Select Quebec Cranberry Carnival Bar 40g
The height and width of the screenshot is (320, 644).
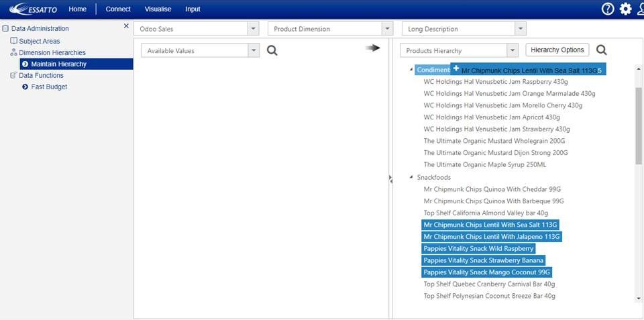click(489, 284)
